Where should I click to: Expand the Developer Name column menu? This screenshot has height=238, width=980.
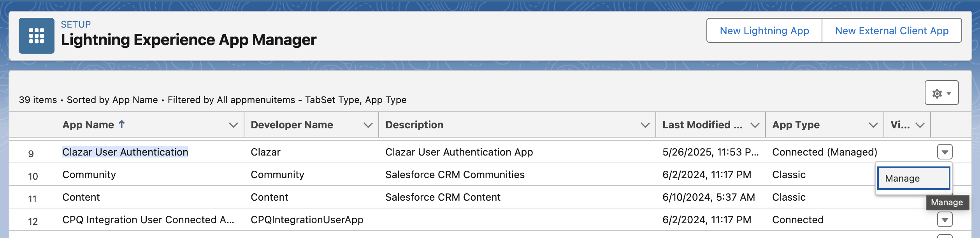[x=368, y=125]
